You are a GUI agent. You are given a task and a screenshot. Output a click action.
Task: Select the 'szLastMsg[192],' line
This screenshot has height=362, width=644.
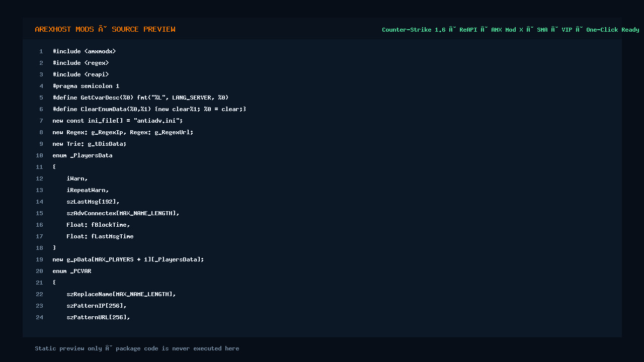pos(93,202)
